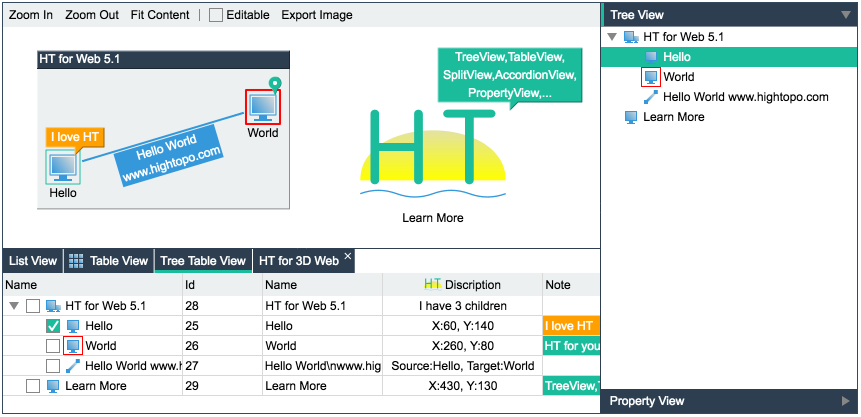Click the green location pin above the World node
The image size is (861, 417).
click(x=275, y=84)
